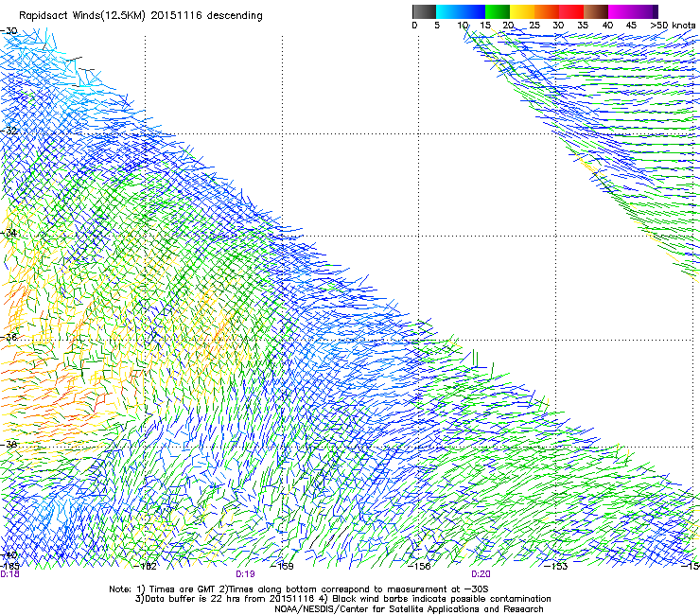Click the 'NOAA/NESDIS/Center for Satellite Applications' credit line
Viewport: 700px width, 615px height.
(409, 609)
